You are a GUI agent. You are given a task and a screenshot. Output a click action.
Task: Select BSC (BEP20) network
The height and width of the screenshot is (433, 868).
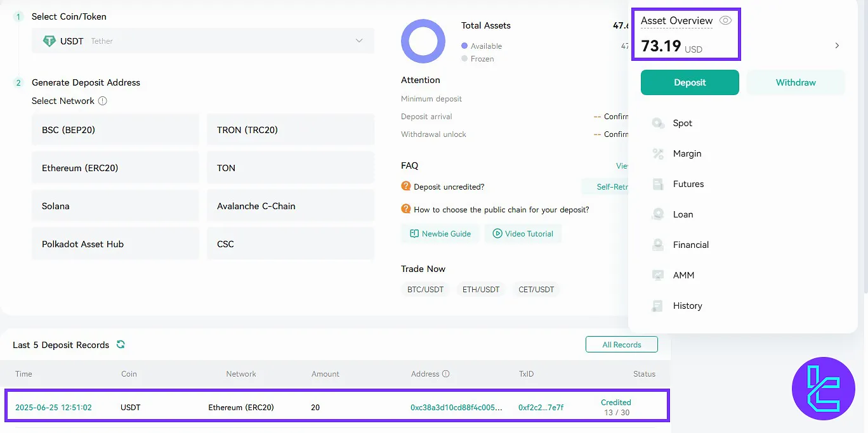(x=115, y=130)
